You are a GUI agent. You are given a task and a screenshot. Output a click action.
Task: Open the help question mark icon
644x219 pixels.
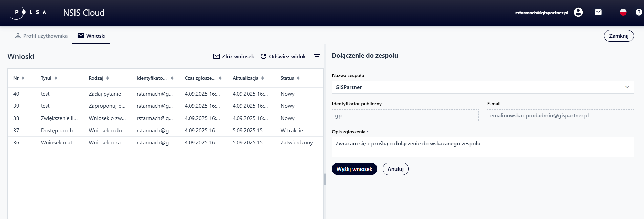coord(639,13)
